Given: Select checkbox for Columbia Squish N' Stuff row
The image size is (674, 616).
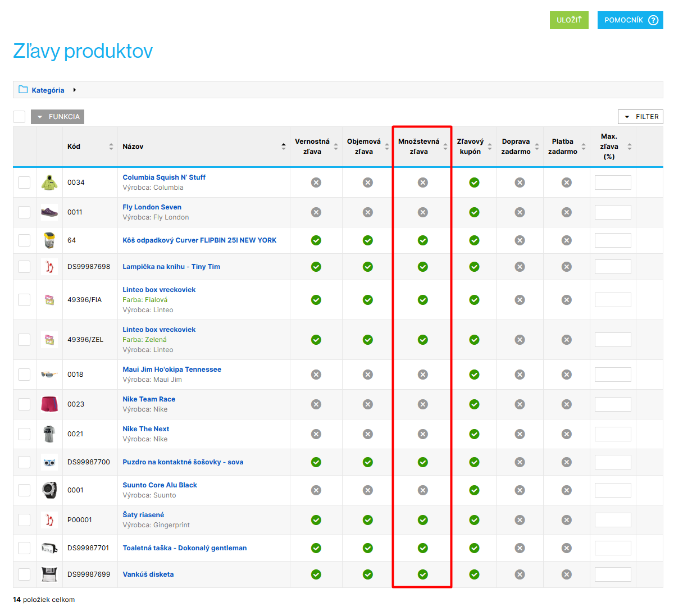Looking at the screenshot, I should 24,182.
